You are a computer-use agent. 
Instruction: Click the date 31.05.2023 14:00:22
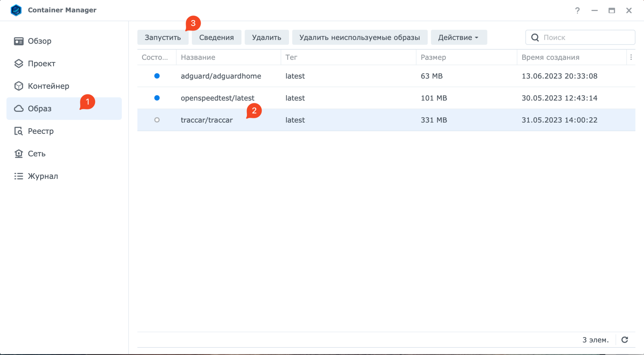(x=559, y=120)
